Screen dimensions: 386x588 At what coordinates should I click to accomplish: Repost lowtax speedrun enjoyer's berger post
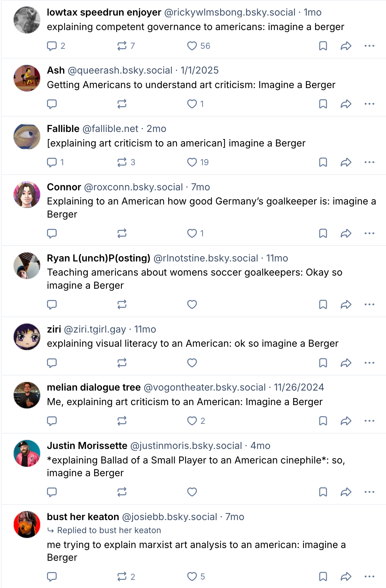[122, 46]
